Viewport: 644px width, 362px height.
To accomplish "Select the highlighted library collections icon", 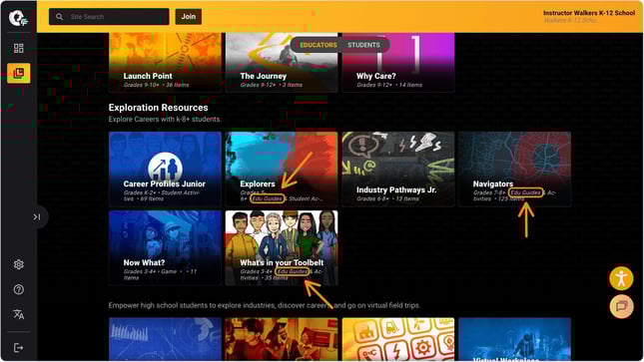I will point(19,74).
